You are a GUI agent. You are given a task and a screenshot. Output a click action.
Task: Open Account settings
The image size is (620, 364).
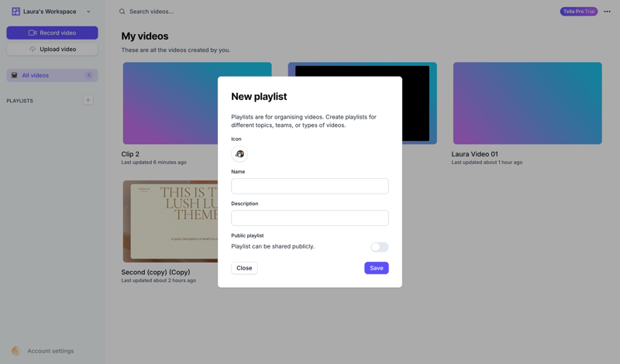coord(50,351)
